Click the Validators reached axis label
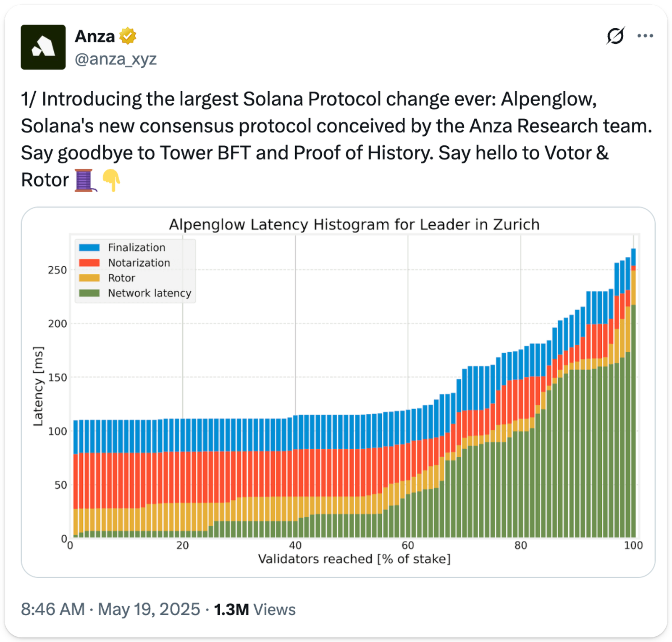The height and width of the screenshot is (642, 672). pyautogui.click(x=354, y=559)
